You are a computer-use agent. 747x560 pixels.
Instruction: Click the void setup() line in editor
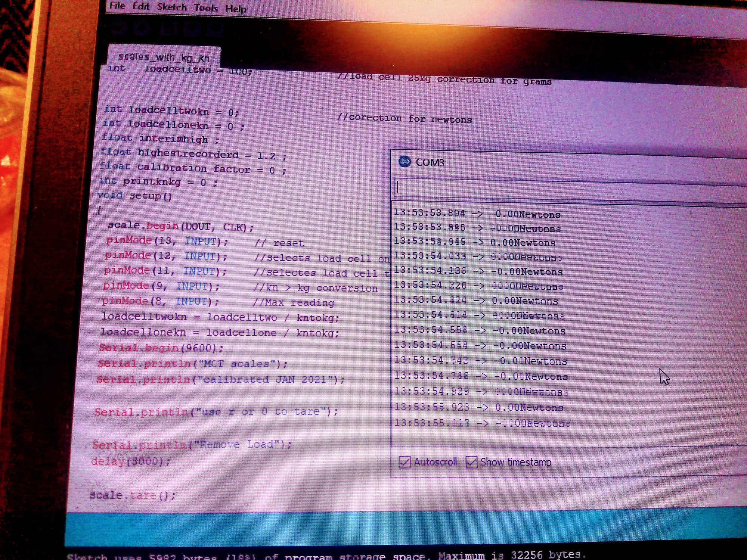tap(134, 196)
